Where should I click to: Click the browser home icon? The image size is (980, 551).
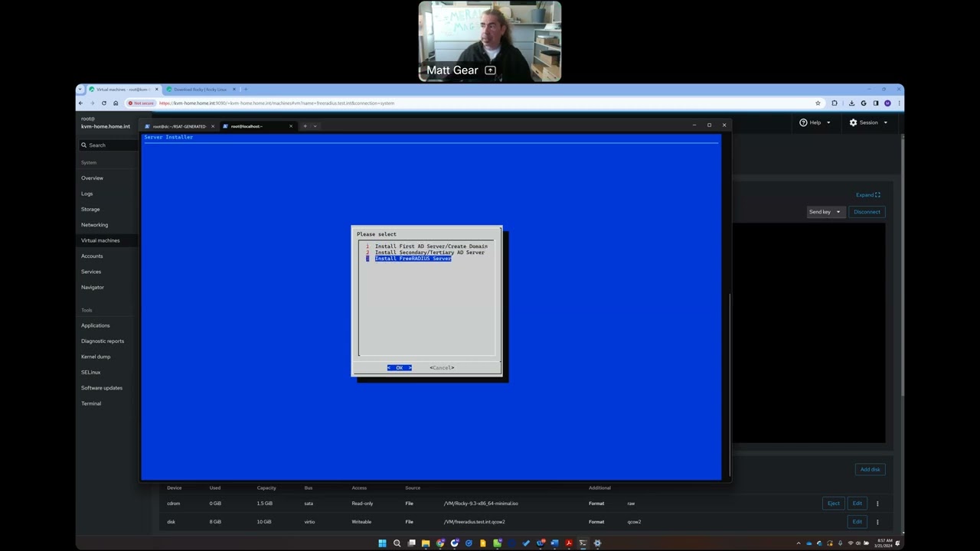point(116,103)
